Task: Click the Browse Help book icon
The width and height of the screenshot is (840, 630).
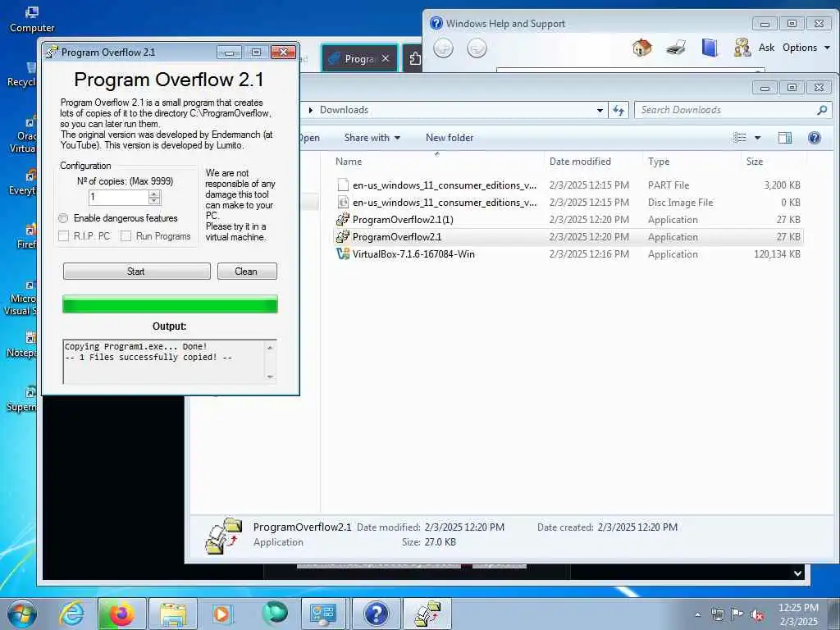Action: (x=710, y=48)
